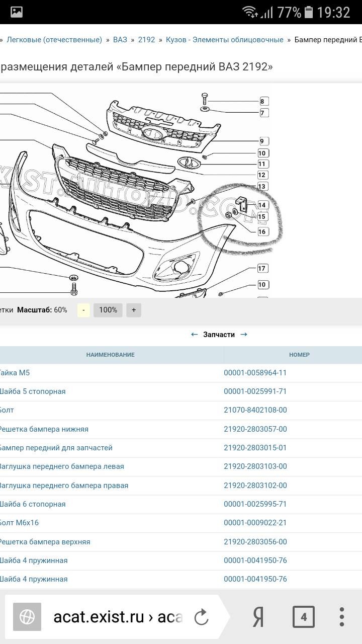The height and width of the screenshot is (644, 362).
Task: Open the browser tabs counter showing 4
Action: (x=304, y=617)
